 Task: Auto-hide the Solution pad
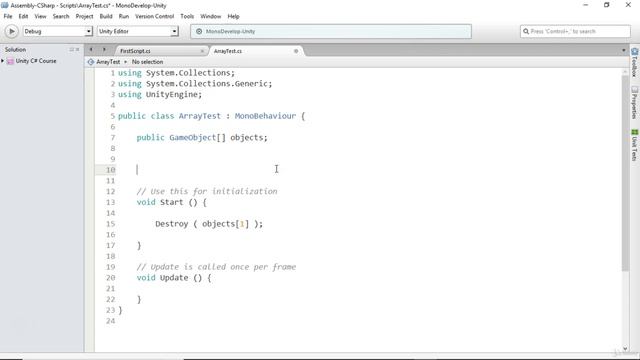click(71, 49)
